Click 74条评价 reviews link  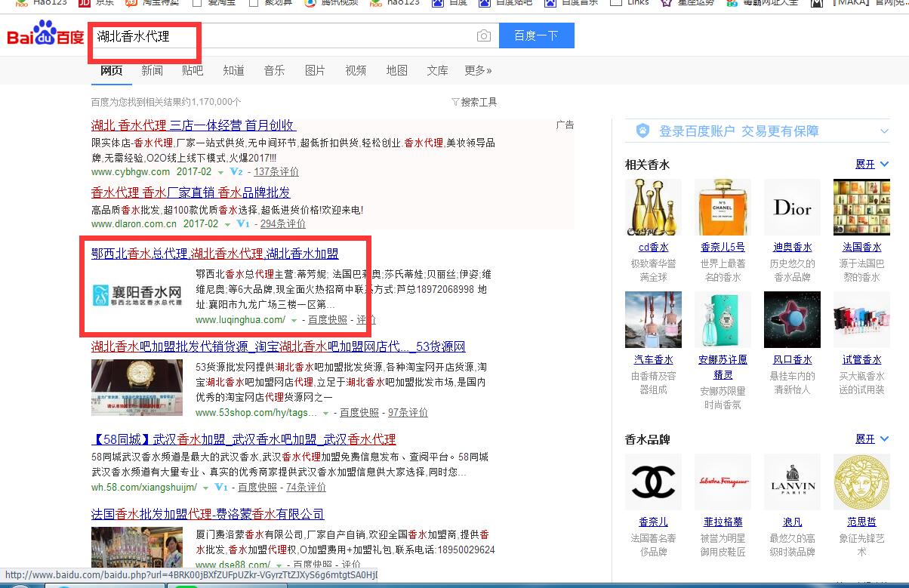[307, 488]
